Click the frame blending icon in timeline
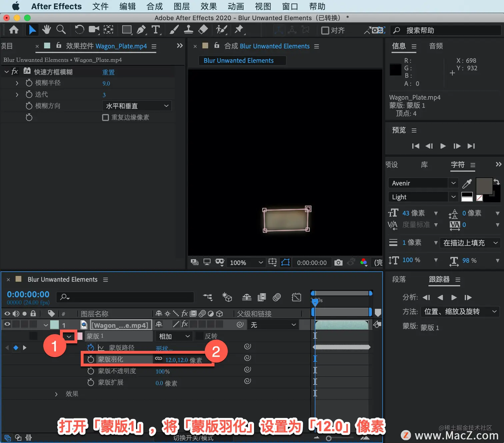Screen dimensions: 504x443 (x=262, y=297)
